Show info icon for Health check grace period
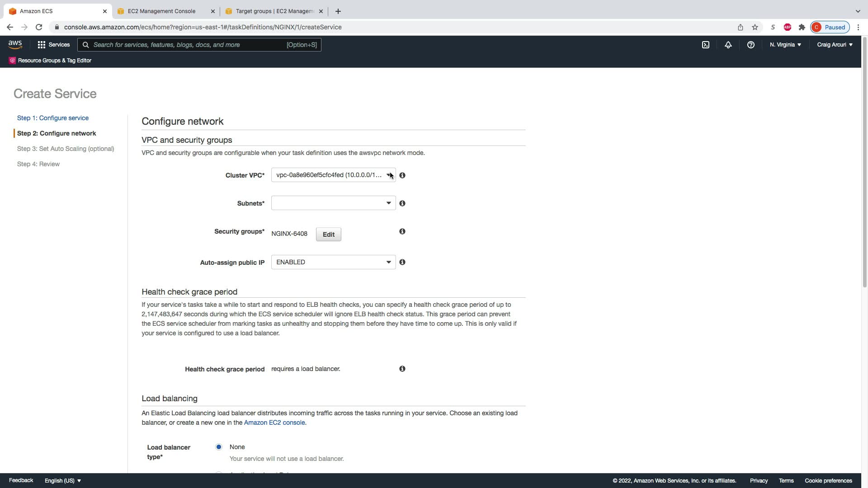This screenshot has height=488, width=868. pos(402,369)
